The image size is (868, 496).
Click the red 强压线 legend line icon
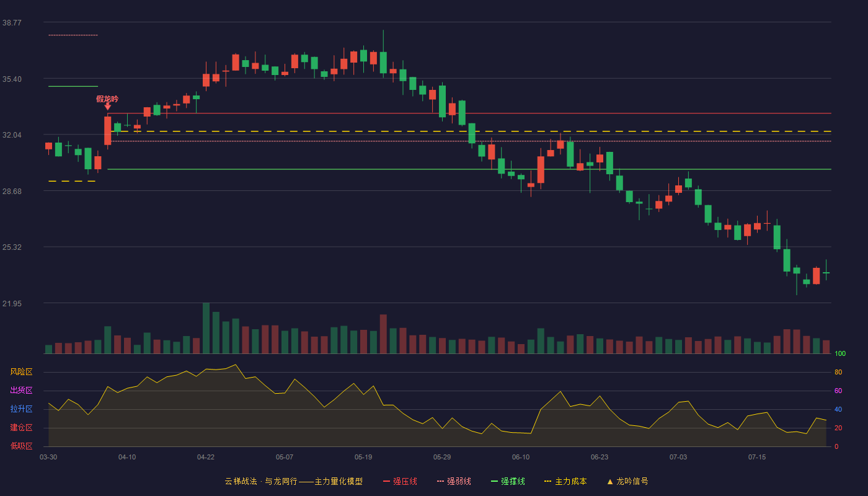tap(386, 481)
